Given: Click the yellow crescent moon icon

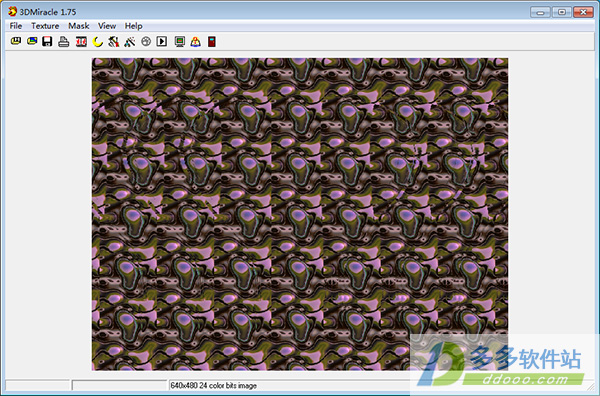Looking at the screenshot, I should pyautogui.click(x=98, y=41).
